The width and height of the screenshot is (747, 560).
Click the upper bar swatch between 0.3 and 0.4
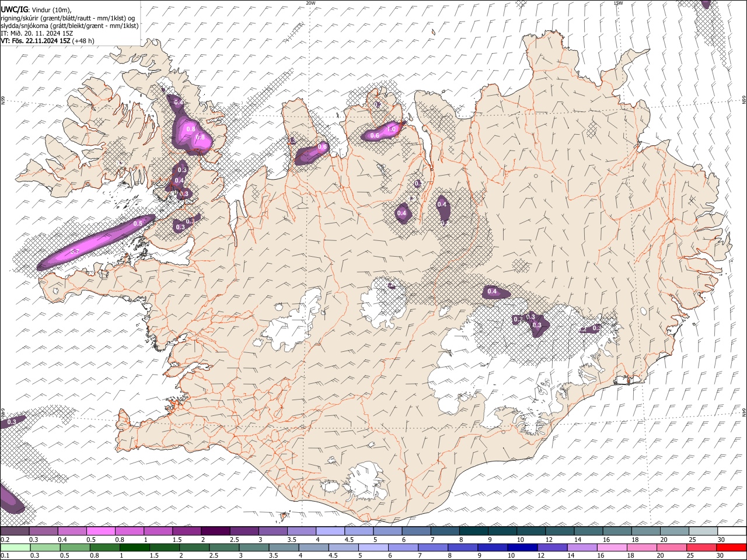[x=43, y=531]
